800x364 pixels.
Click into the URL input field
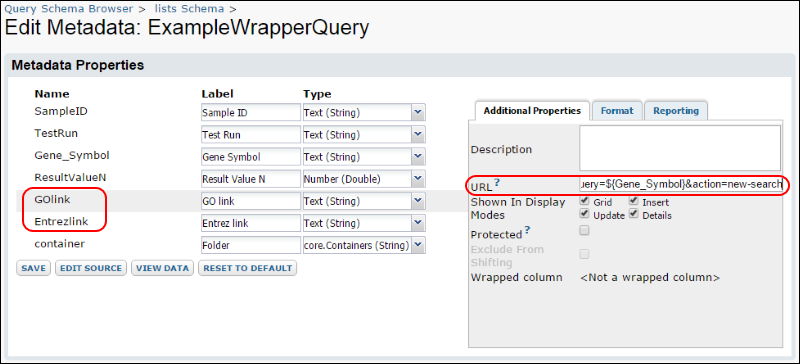click(681, 184)
